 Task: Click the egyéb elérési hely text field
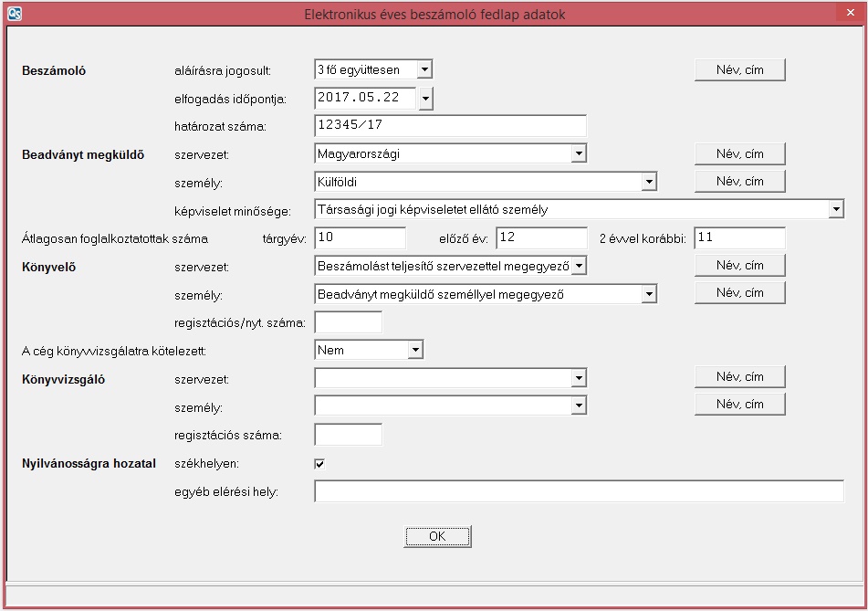(579, 492)
